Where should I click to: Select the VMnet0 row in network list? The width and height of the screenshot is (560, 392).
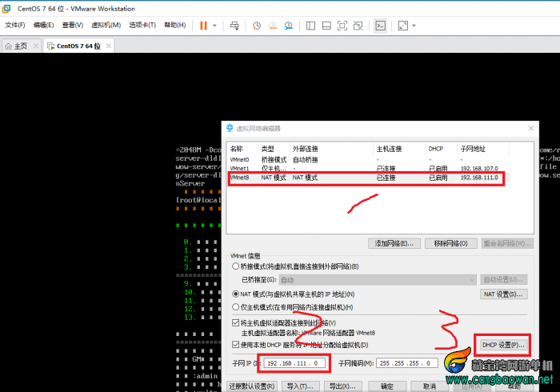click(x=368, y=159)
